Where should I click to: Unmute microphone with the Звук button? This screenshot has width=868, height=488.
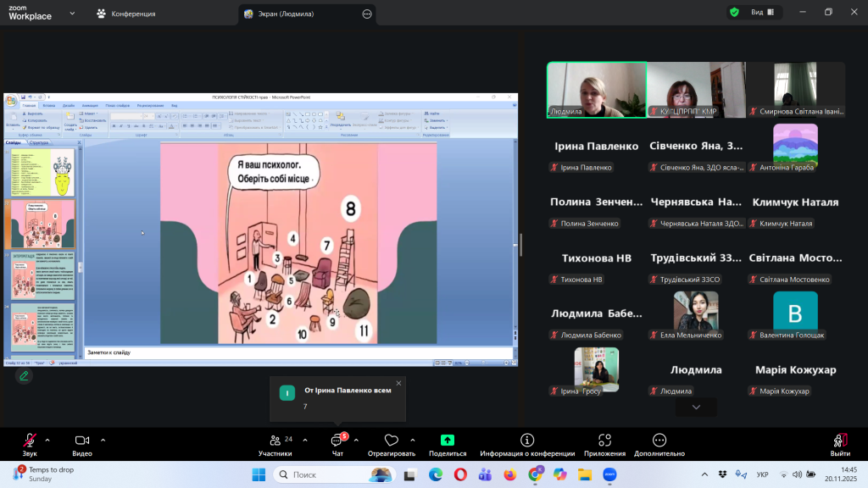click(30, 441)
